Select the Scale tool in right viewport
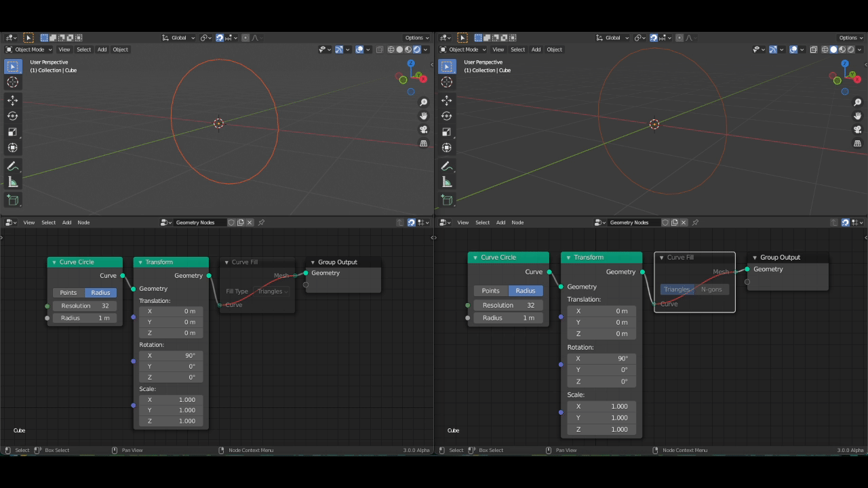The height and width of the screenshot is (488, 868). 446,131
